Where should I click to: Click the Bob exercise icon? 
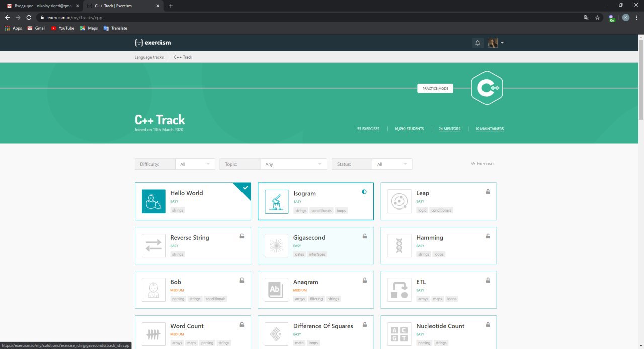click(153, 290)
